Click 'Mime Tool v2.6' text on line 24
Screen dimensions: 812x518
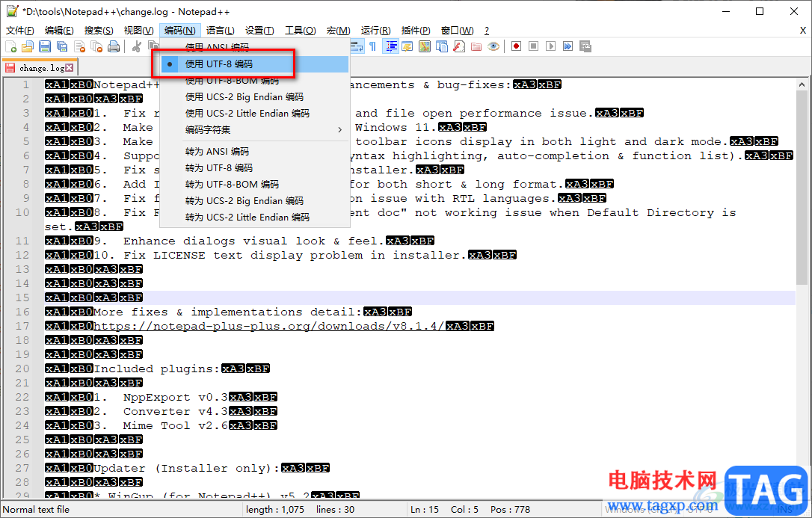(x=176, y=425)
